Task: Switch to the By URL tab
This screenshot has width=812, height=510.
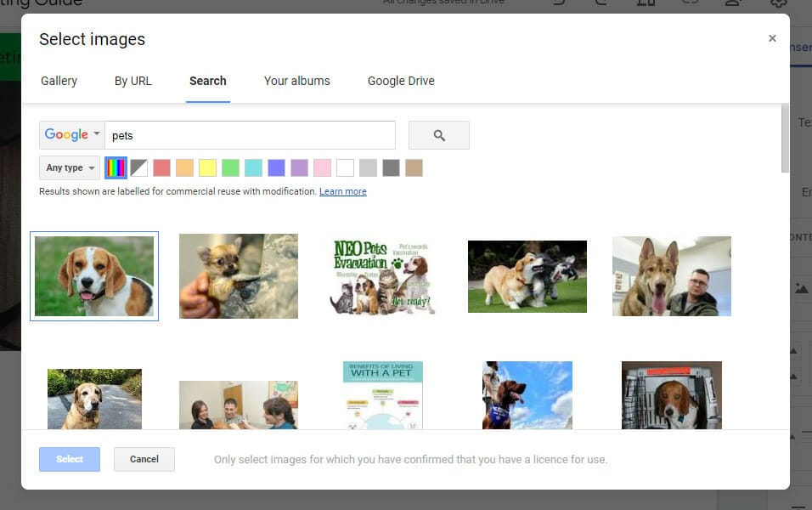Action: pyautogui.click(x=133, y=81)
